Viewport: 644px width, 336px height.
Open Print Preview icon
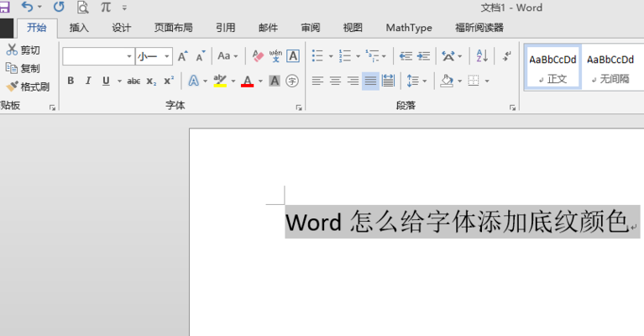tap(82, 8)
